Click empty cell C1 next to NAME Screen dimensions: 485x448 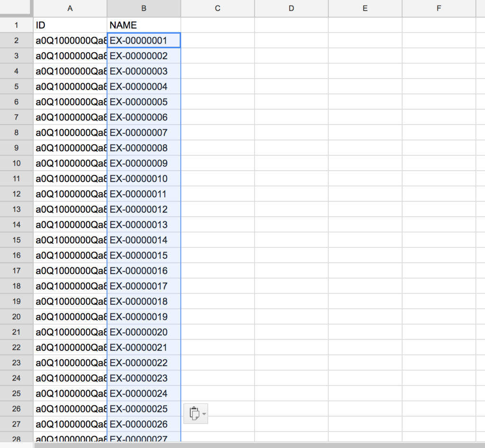(217, 25)
